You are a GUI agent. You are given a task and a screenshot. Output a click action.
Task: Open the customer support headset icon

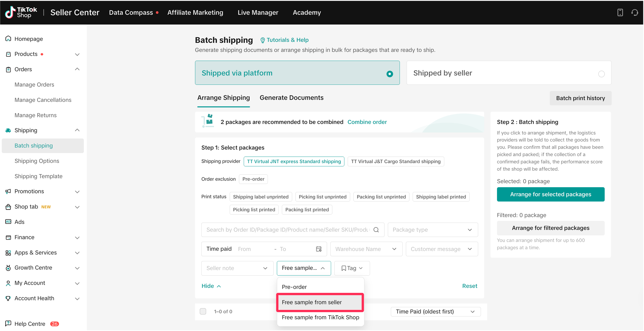coord(635,12)
